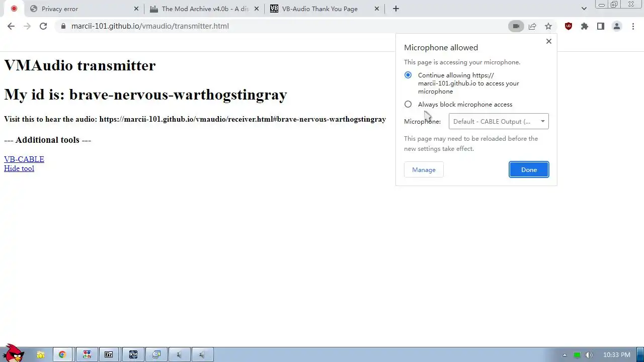
Task: Click the Manage button
Action: (424, 169)
